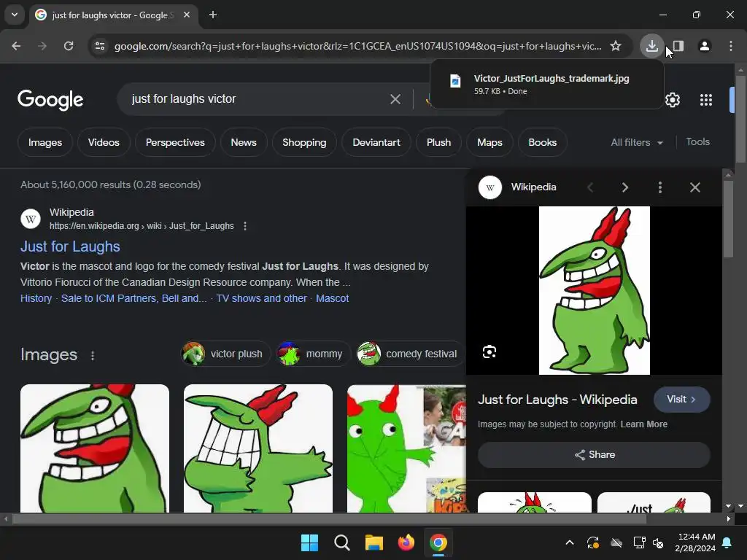Open more options for Wikipedia result
Viewport: 747px width, 560px height.
(x=245, y=226)
